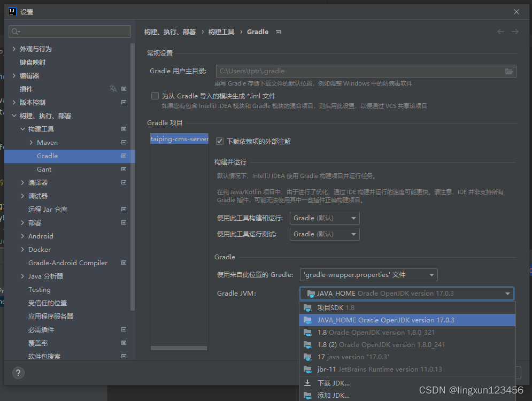Click the project-level icon next to Gradle breadcrumb
The height and width of the screenshot is (401, 532).
click(278, 32)
